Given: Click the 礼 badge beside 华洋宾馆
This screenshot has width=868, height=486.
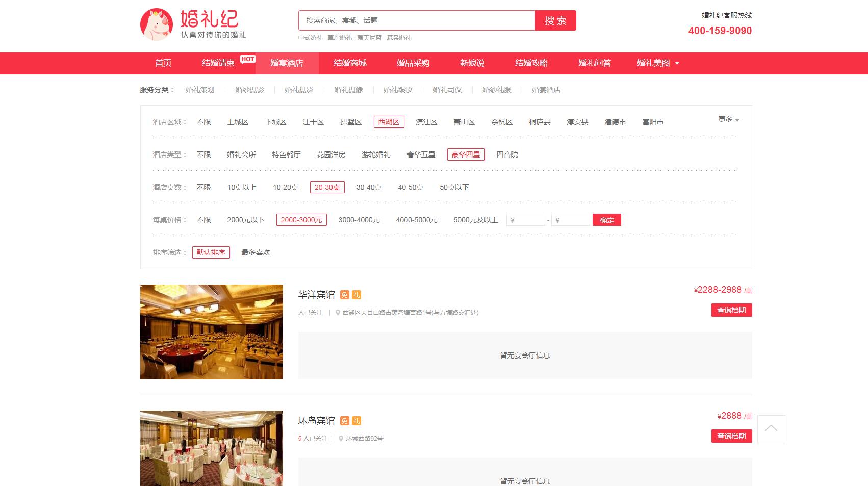Looking at the screenshot, I should point(356,295).
